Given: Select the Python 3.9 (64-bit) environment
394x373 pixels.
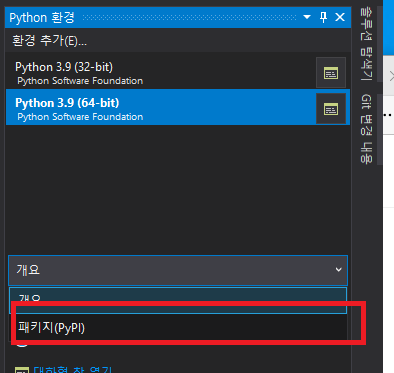Looking at the screenshot, I should click(161, 108).
